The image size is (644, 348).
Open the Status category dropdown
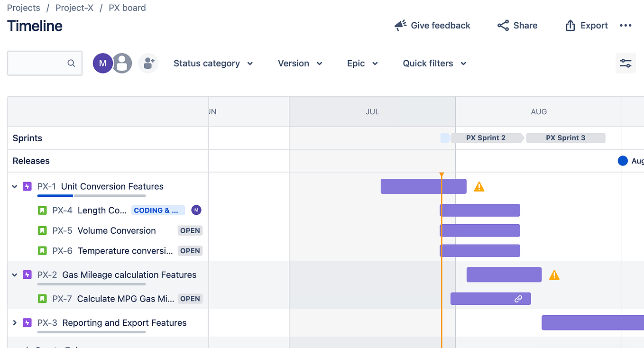click(213, 64)
